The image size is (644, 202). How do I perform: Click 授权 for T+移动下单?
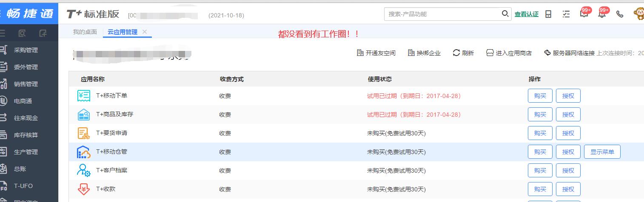(568, 96)
